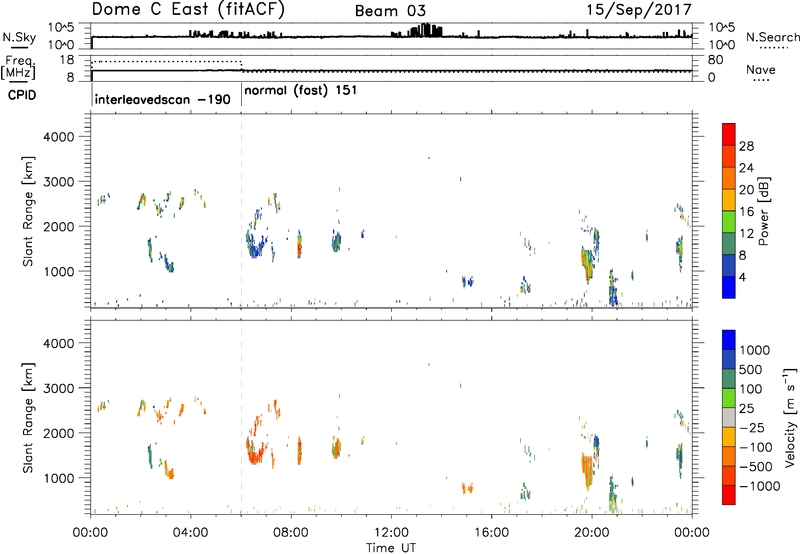Click the date '15/Sep/2017'
The height and width of the screenshot is (554, 800).
click(639, 9)
